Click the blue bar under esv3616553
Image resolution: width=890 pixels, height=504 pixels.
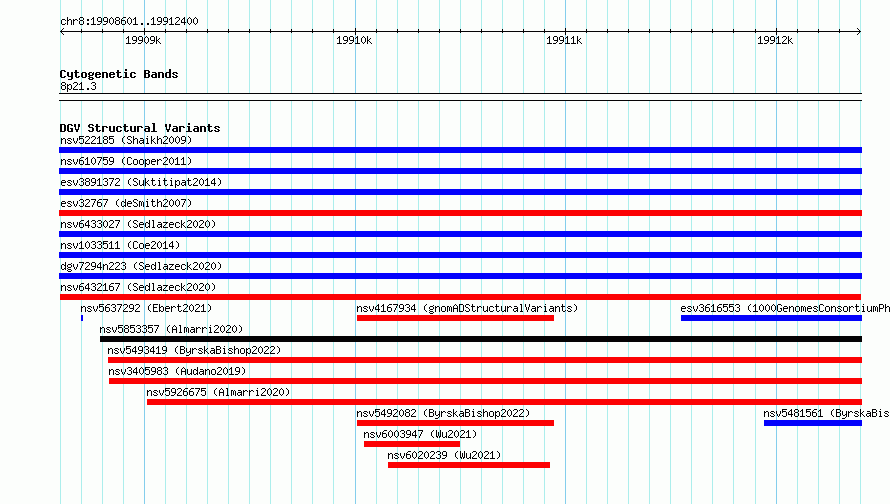tap(771, 318)
